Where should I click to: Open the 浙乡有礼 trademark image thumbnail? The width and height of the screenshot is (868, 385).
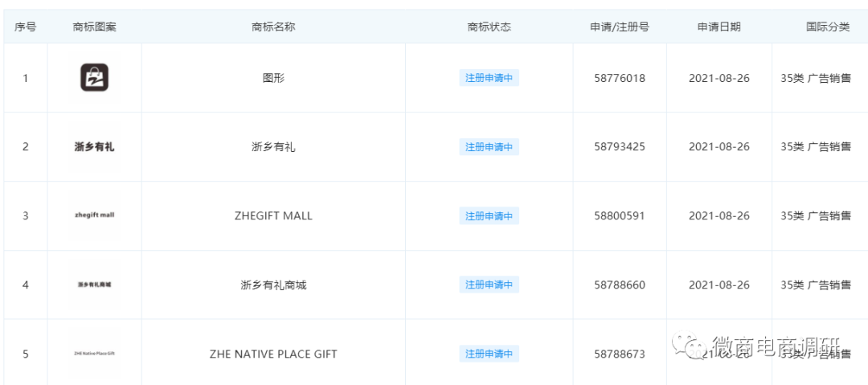pyautogui.click(x=94, y=147)
